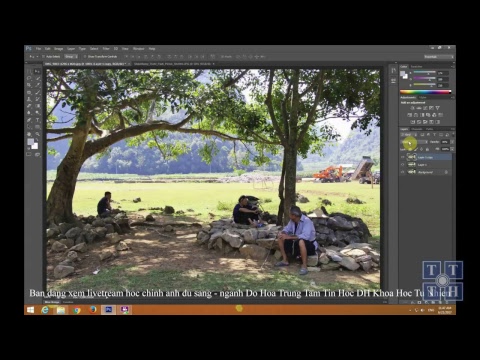Toggle lock position in Layers panel
Screen dimensions: 480x360
pos(421,149)
